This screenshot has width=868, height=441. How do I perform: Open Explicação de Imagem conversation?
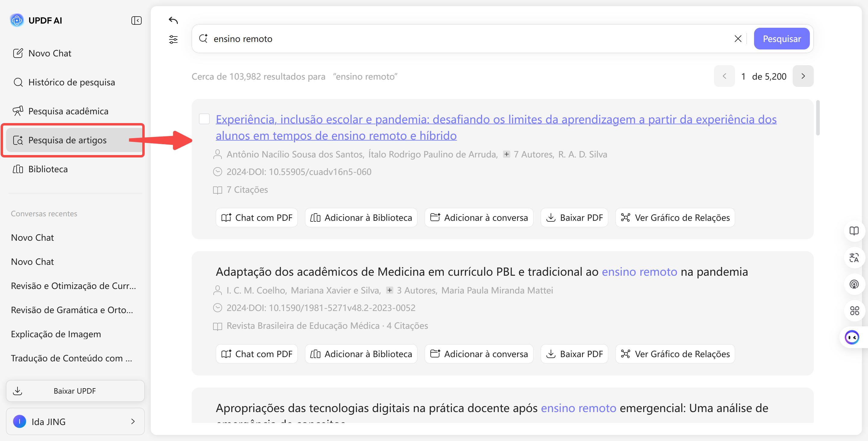pyautogui.click(x=56, y=334)
